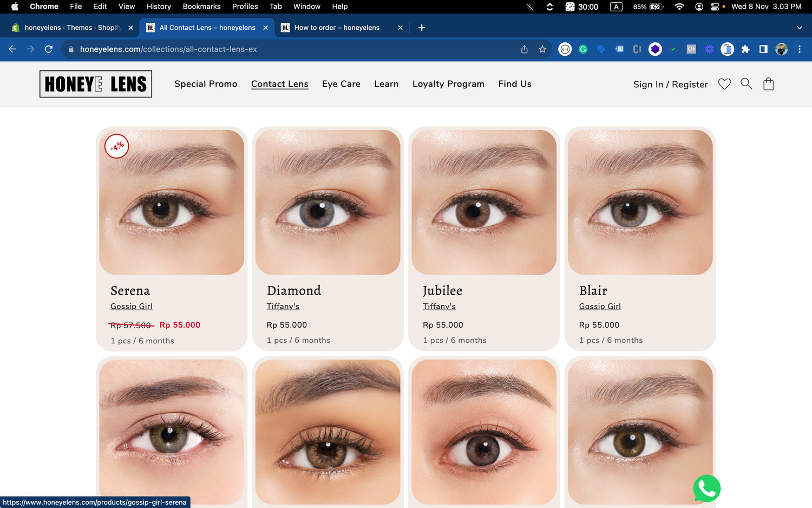Viewport: 812px width, 508px height.
Task: Go back with the browser arrow
Action: click(12, 49)
